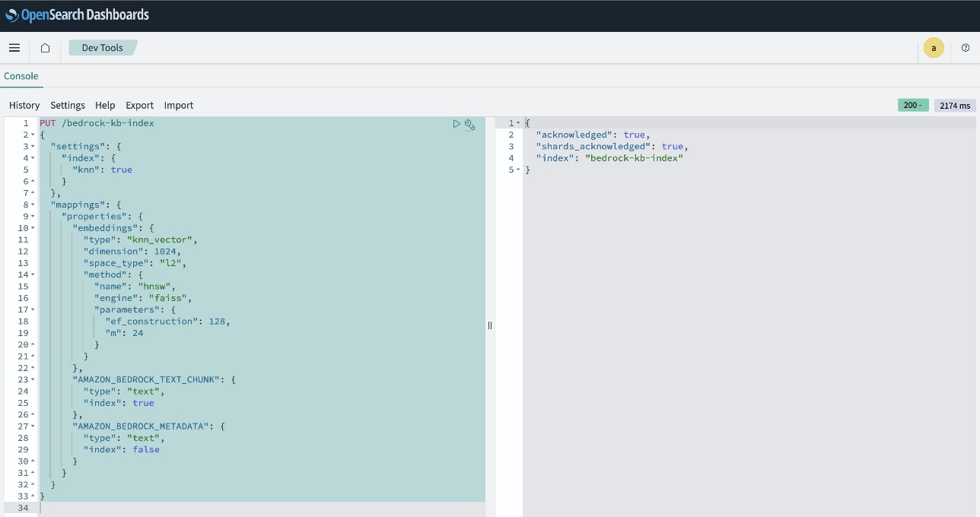Image resolution: width=980 pixels, height=517 pixels.
Task: Click the "type": "knn_vector" line
Action: [141, 239]
